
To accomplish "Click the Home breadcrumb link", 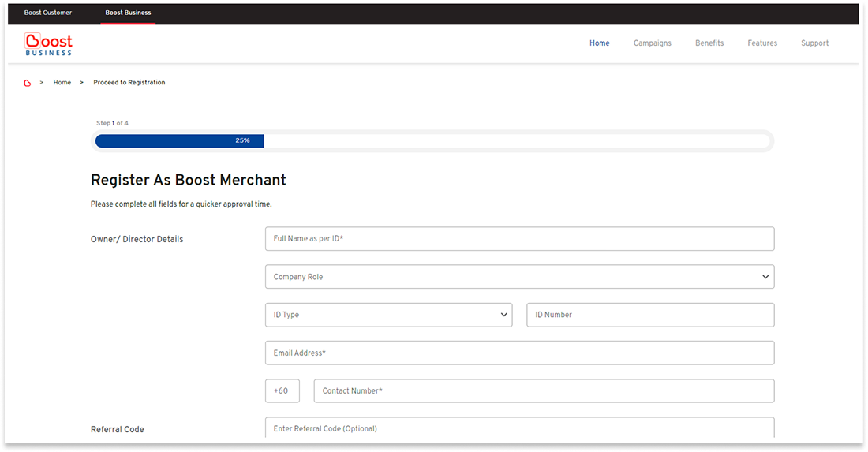I will (62, 83).
